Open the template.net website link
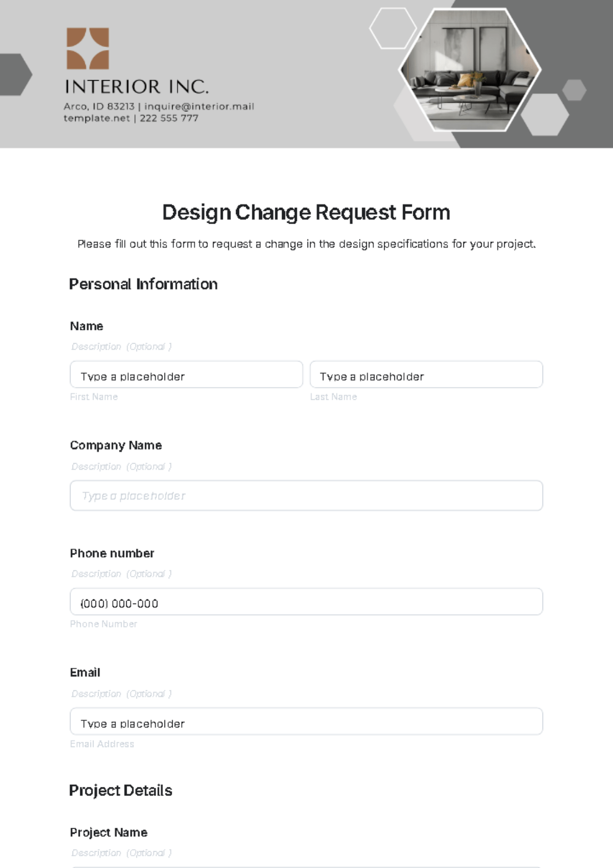 (97, 118)
